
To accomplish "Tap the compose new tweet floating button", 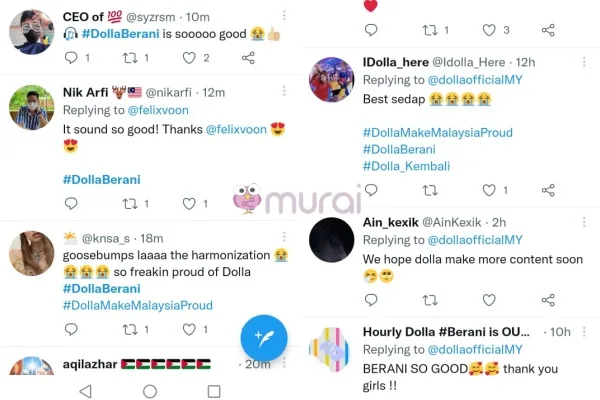I will coord(264,338).
